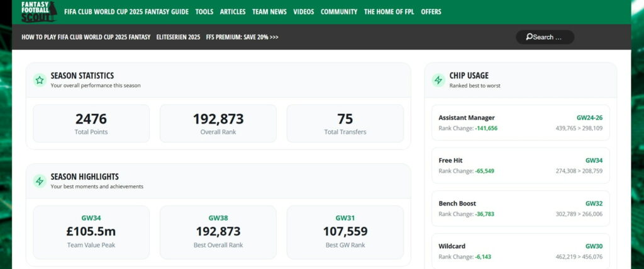The image size is (644, 269).
Task: Select the Team Value Peak £105.5m card
Action: click(x=91, y=232)
